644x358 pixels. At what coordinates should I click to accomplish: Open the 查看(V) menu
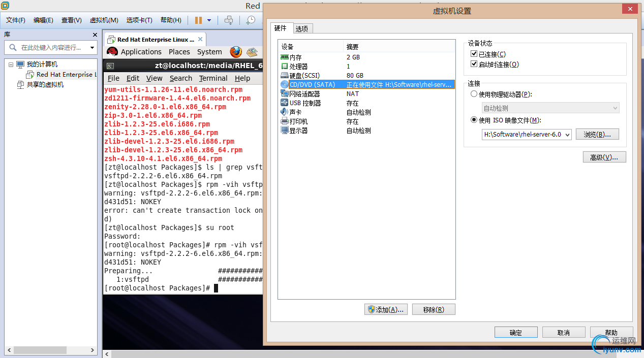click(x=72, y=20)
